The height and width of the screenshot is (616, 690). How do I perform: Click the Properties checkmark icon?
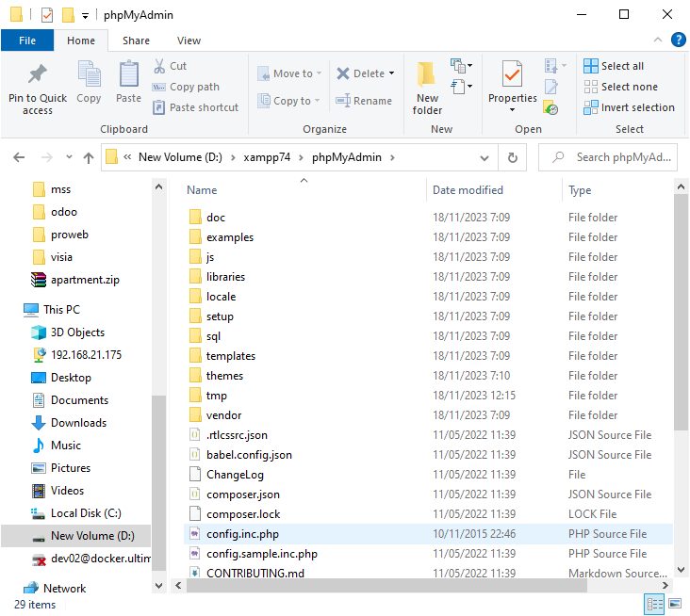click(512, 73)
